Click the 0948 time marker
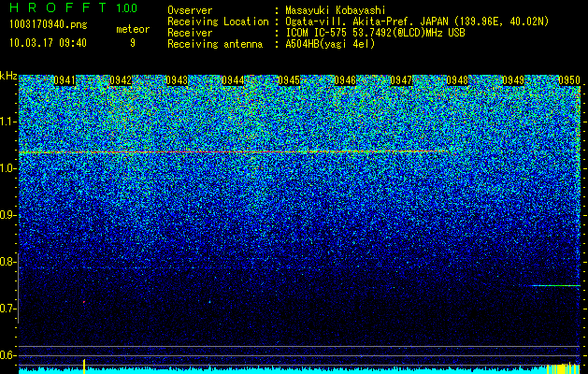Screen dimensions: 588x374 457,80
